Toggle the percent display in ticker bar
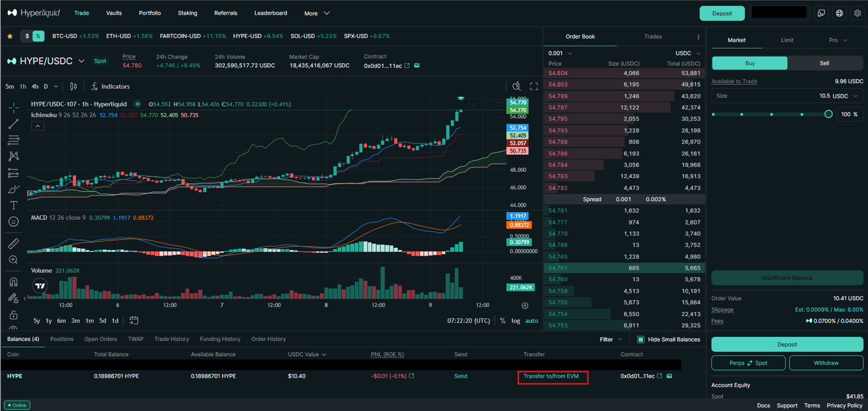Screen dimensions: 868x411 (38, 36)
